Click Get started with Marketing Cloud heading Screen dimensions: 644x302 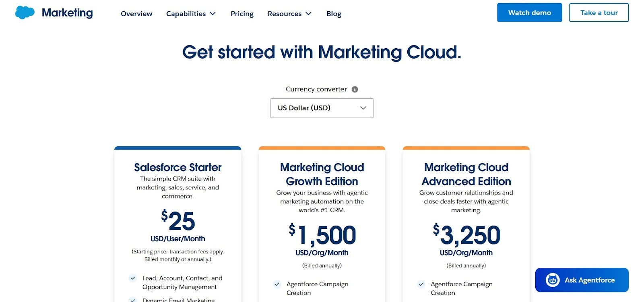322,52
